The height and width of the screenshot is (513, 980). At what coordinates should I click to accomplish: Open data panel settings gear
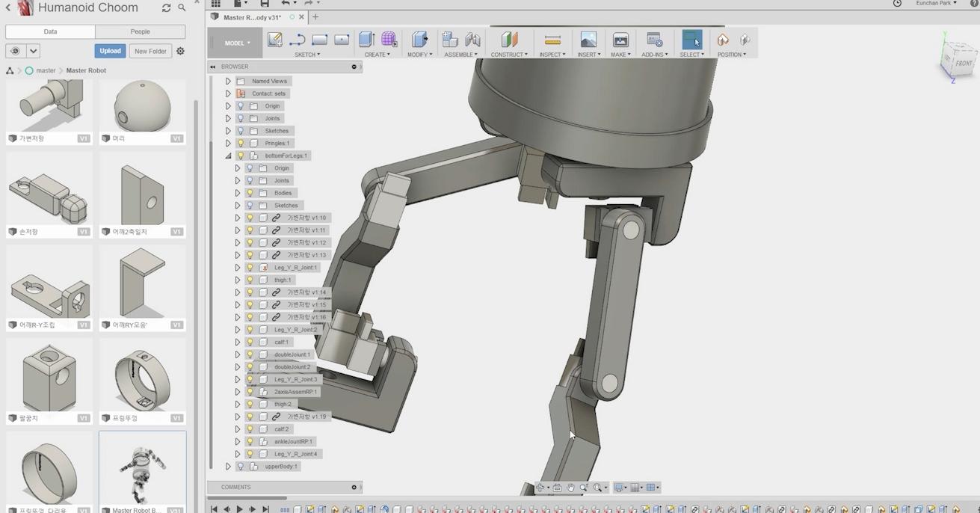coord(180,51)
